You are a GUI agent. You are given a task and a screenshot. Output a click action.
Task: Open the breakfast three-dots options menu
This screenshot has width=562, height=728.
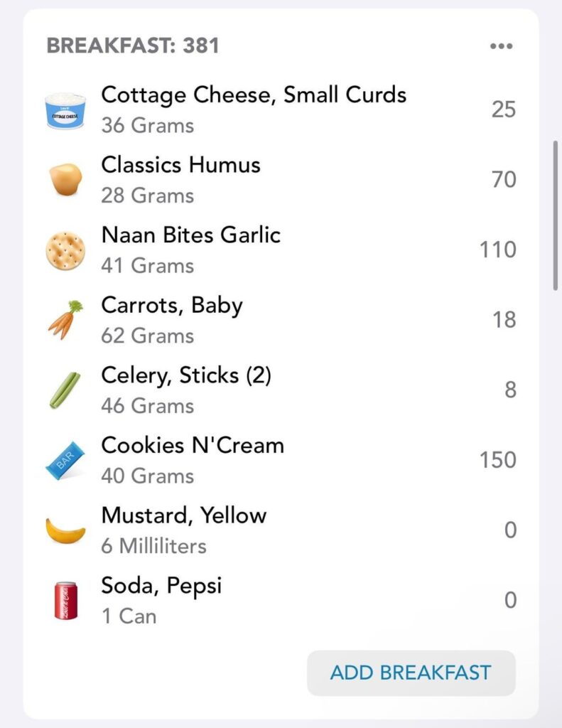pyautogui.click(x=501, y=46)
